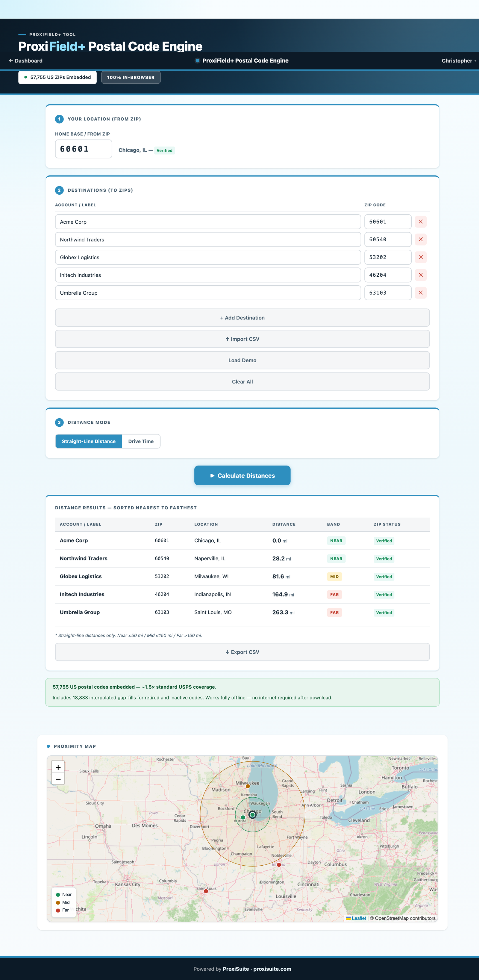Screen dimensions: 479x980
Task: Edit ZIP code field containing 60540
Action: [x=388, y=240]
